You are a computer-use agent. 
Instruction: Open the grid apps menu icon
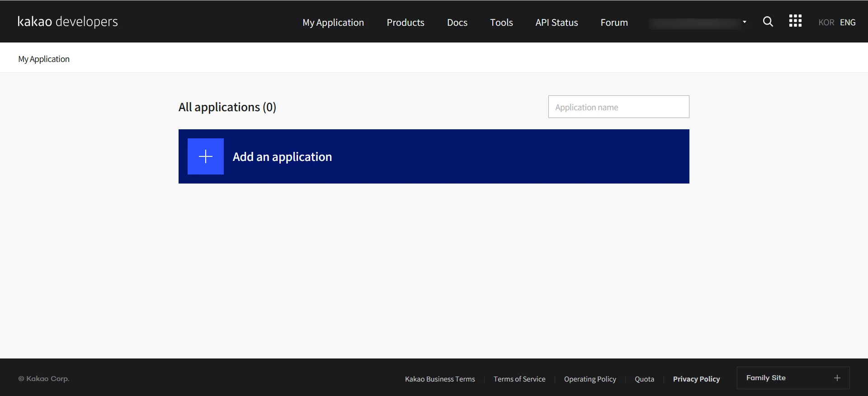[795, 21]
